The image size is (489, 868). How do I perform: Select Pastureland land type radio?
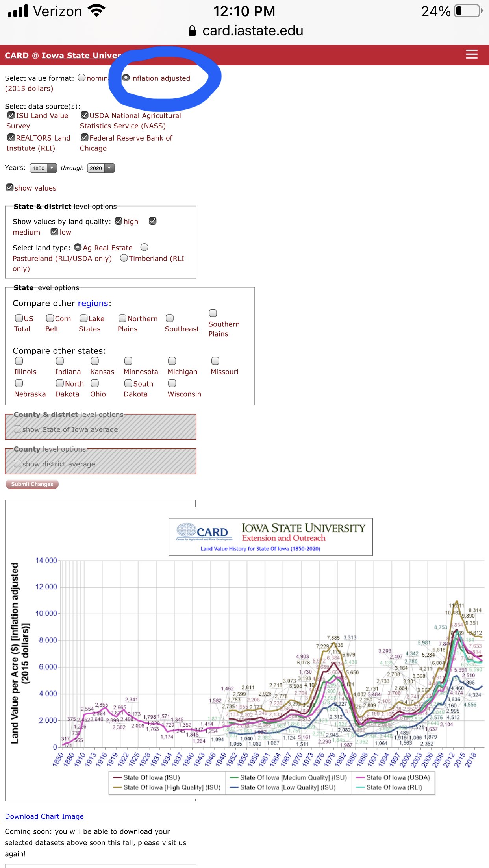tap(144, 247)
